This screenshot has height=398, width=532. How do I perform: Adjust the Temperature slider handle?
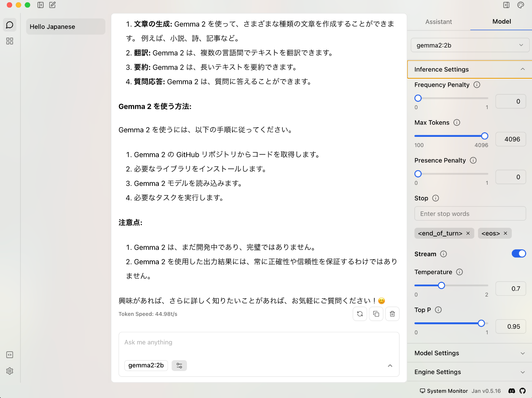click(x=441, y=285)
